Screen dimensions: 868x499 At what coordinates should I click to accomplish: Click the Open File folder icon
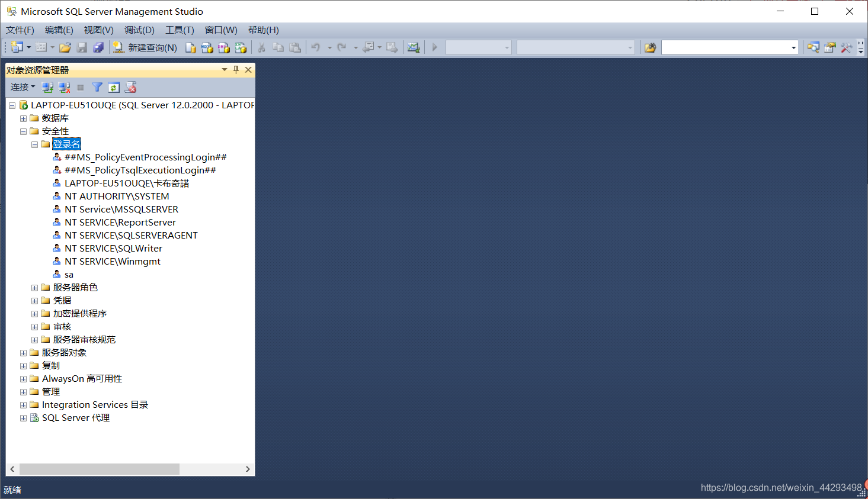(x=65, y=47)
